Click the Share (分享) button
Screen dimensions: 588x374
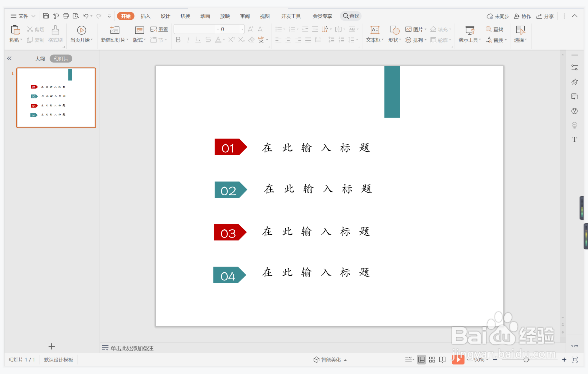click(545, 16)
